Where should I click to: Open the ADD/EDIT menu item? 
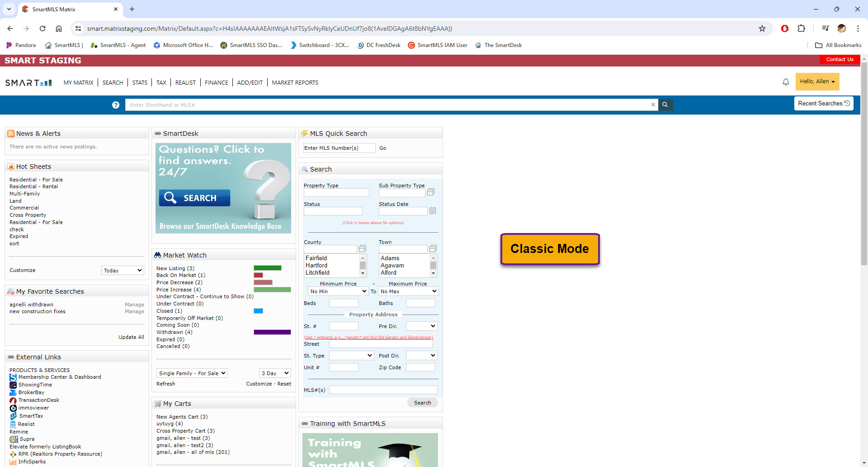[x=250, y=83]
